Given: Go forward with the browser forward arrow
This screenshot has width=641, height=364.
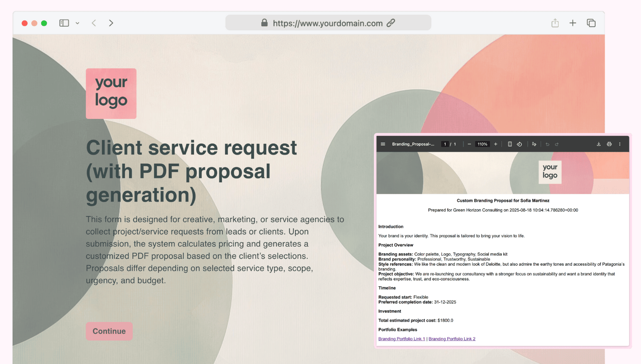Looking at the screenshot, I should pyautogui.click(x=111, y=23).
